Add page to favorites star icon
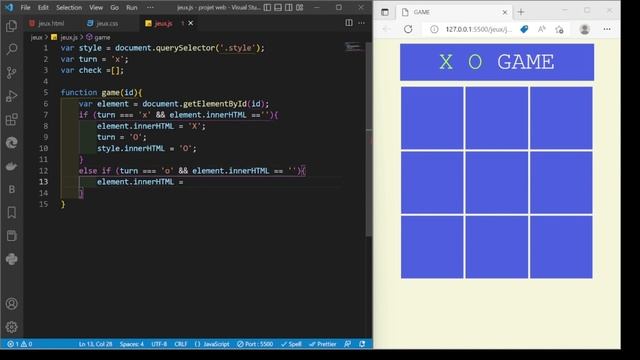The height and width of the screenshot is (360, 640). (559, 29)
